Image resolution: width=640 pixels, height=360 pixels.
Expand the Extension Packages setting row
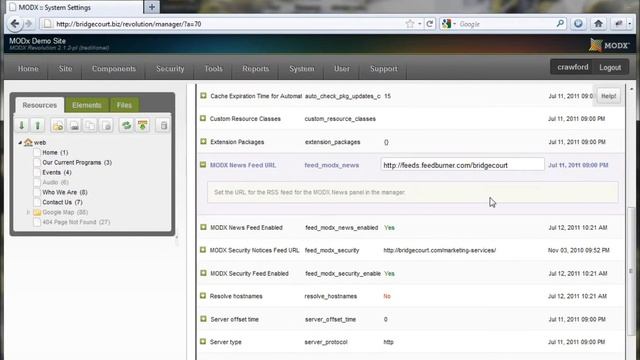tap(203, 142)
